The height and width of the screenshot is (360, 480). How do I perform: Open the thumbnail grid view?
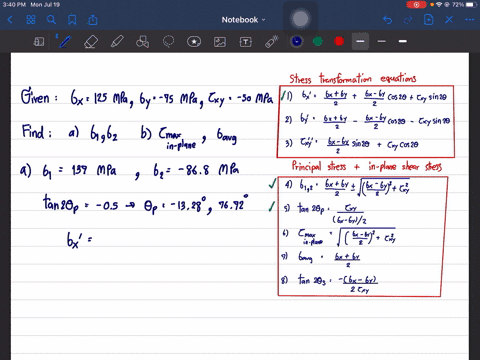(x=31, y=20)
